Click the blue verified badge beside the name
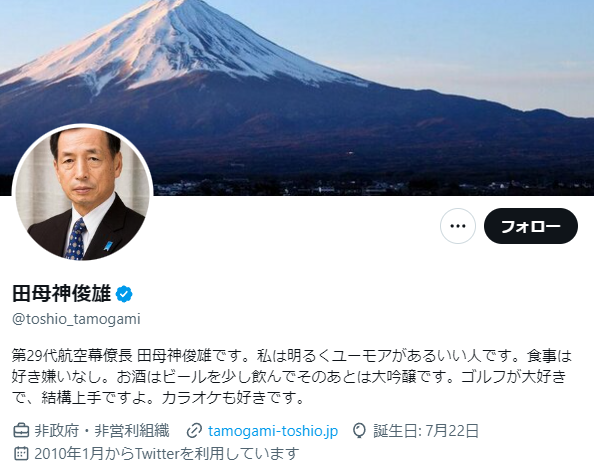Screen dimensions: 594x469 click(x=124, y=294)
